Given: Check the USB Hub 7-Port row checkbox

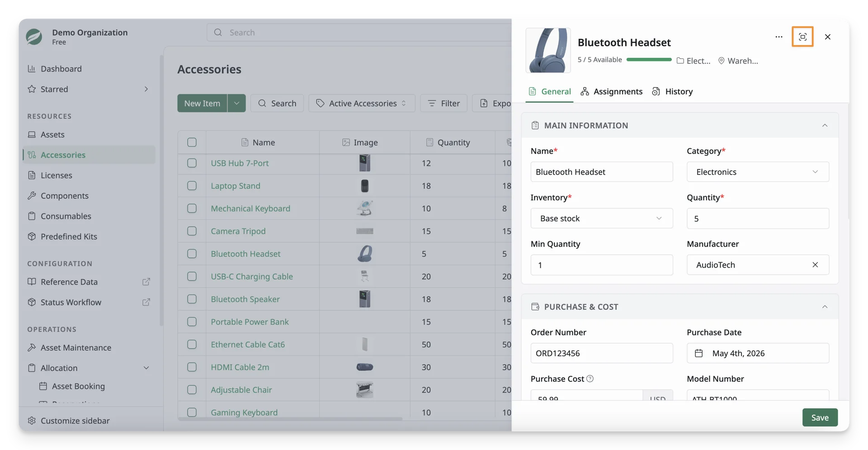Looking at the screenshot, I should (192, 163).
